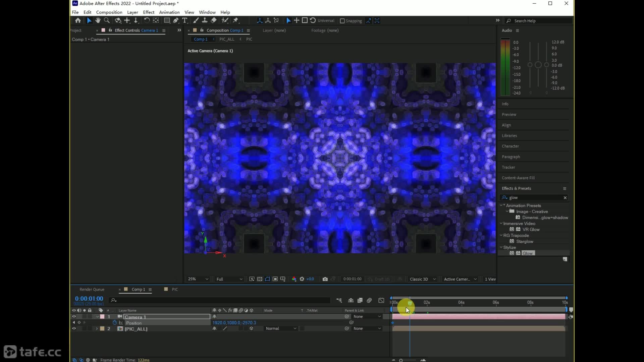Image resolution: width=644 pixels, height=362 pixels.
Task: Click the PIC_ALL breadcrumb in viewer
Action: [x=227, y=39]
